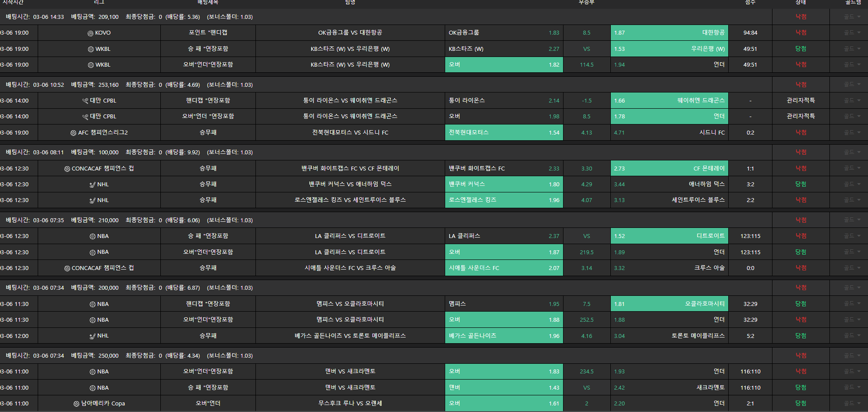Click the NBA icon in LA 클리퍼스 오버언더 row
Viewport: 868px width, 412px height.
[x=92, y=252]
